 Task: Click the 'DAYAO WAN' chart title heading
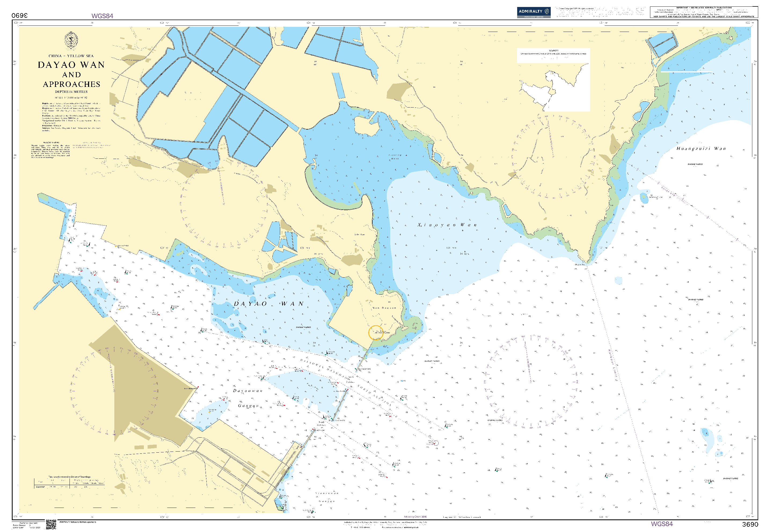pyautogui.click(x=71, y=65)
